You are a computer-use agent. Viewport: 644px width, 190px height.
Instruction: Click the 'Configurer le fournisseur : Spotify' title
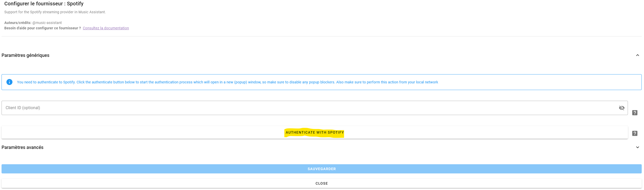44,4
